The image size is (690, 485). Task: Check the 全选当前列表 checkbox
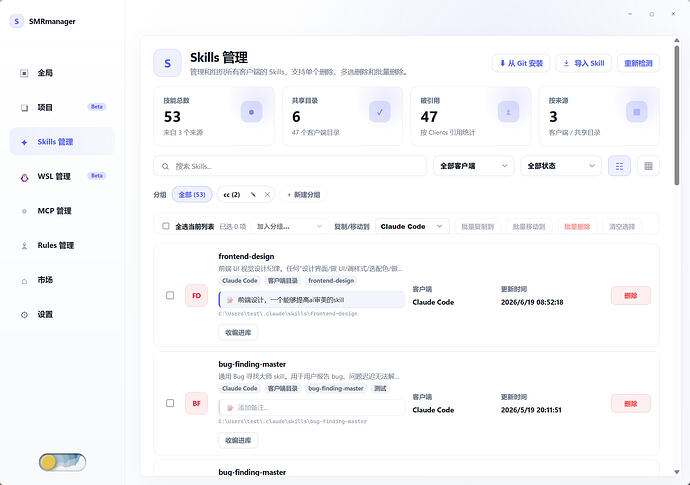tap(166, 226)
